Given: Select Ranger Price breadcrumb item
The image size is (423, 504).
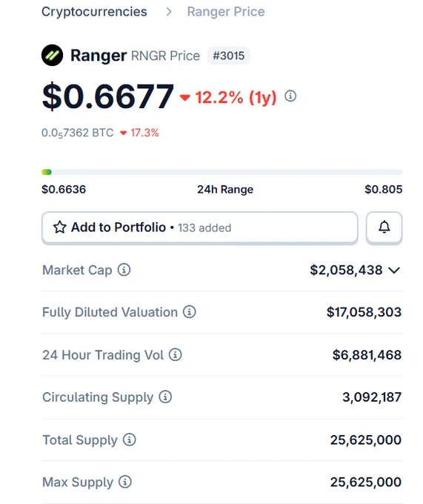Looking at the screenshot, I should [226, 12].
